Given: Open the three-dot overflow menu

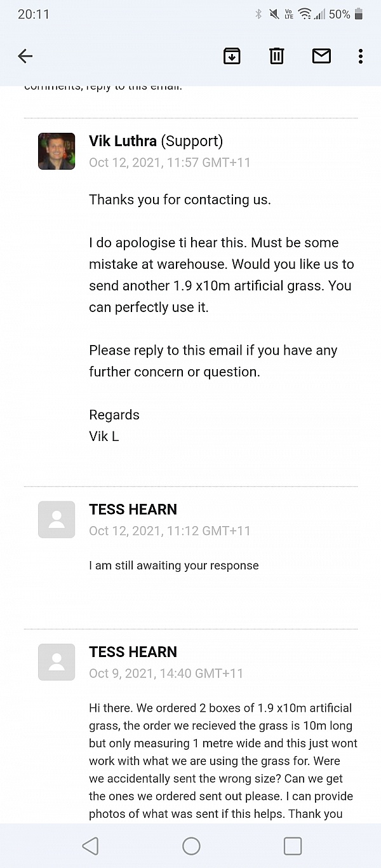Looking at the screenshot, I should [x=360, y=57].
